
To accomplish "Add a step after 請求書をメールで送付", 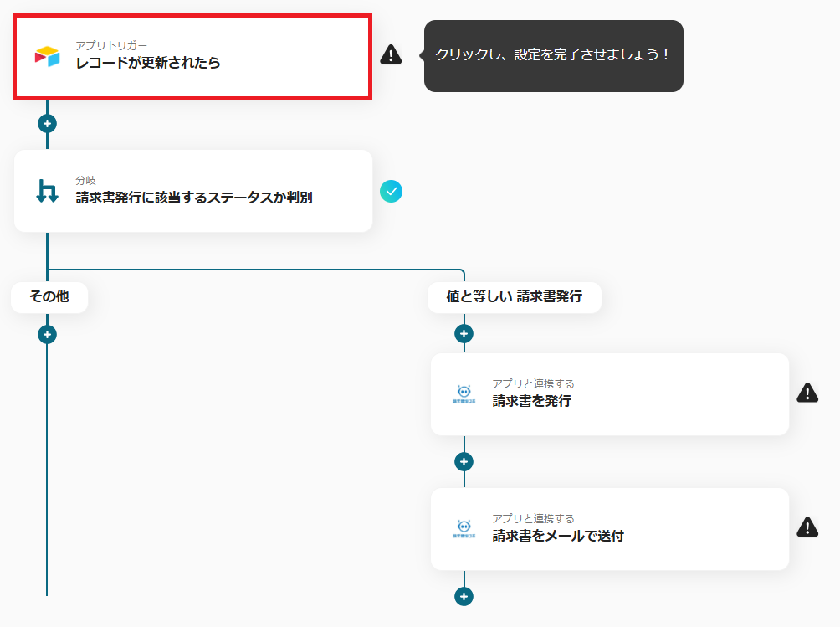I will tap(464, 597).
